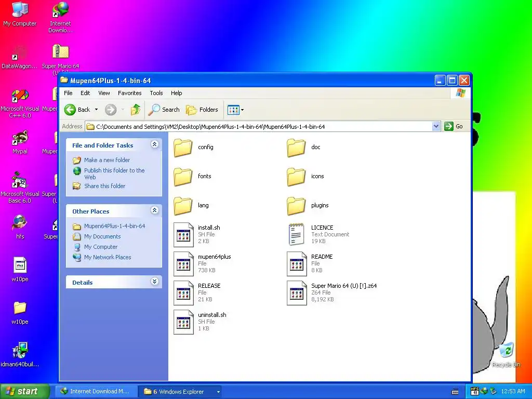532x399 pixels.
Task: Click the on-screen keyboard taskbar icon
Action: 455,392
